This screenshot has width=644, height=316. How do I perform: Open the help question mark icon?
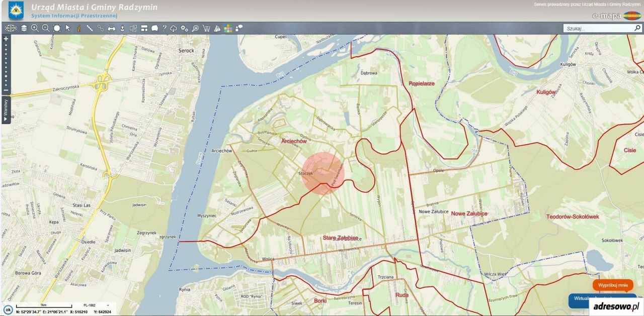[164, 28]
